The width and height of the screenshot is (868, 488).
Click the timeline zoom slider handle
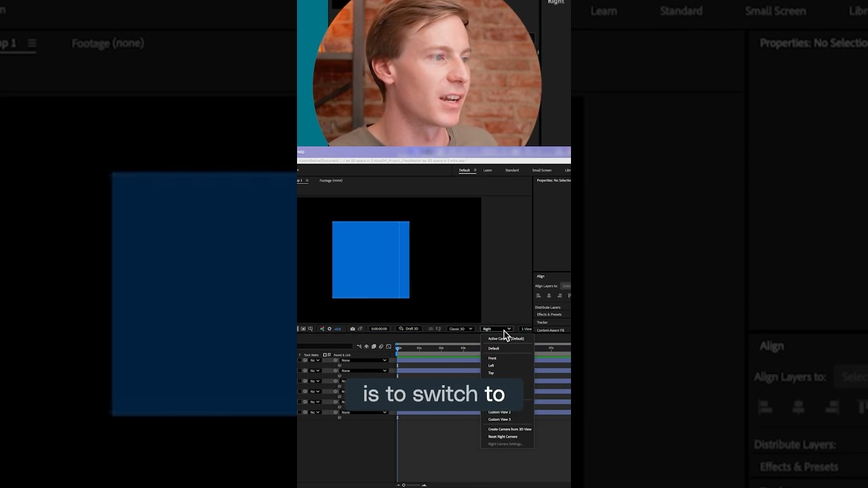tap(403, 485)
